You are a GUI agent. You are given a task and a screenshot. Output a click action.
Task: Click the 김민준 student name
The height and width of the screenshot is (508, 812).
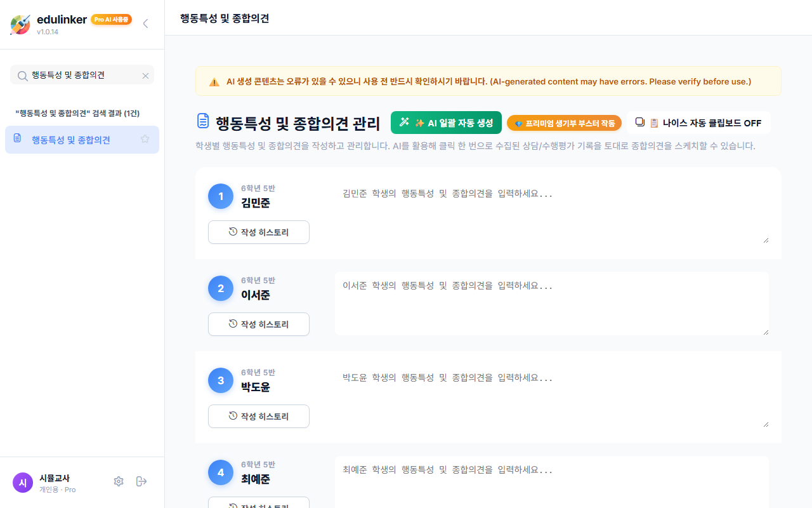point(256,203)
